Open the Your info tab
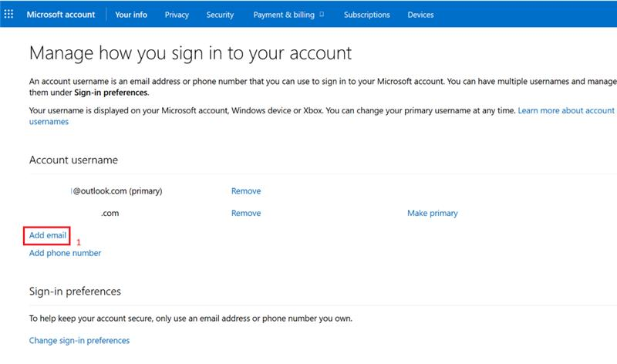The height and width of the screenshot is (364, 617). [131, 15]
